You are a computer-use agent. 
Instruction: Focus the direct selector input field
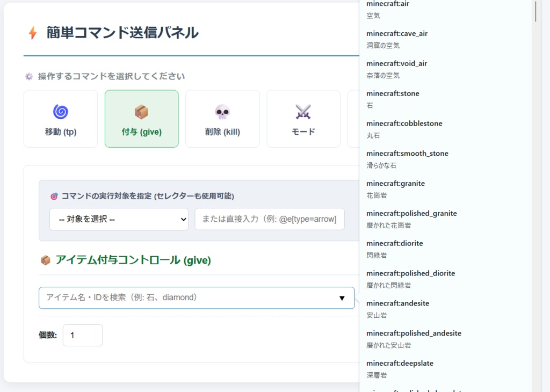pos(270,219)
